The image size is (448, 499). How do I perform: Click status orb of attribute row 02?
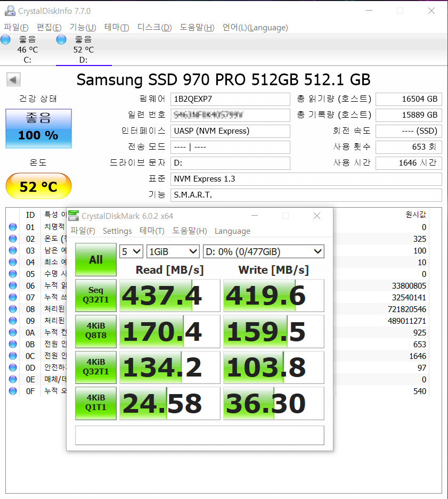click(x=13, y=239)
